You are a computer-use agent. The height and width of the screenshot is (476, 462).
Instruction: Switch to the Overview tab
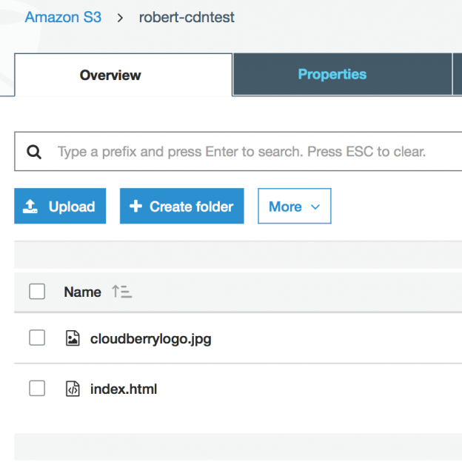[x=124, y=75]
